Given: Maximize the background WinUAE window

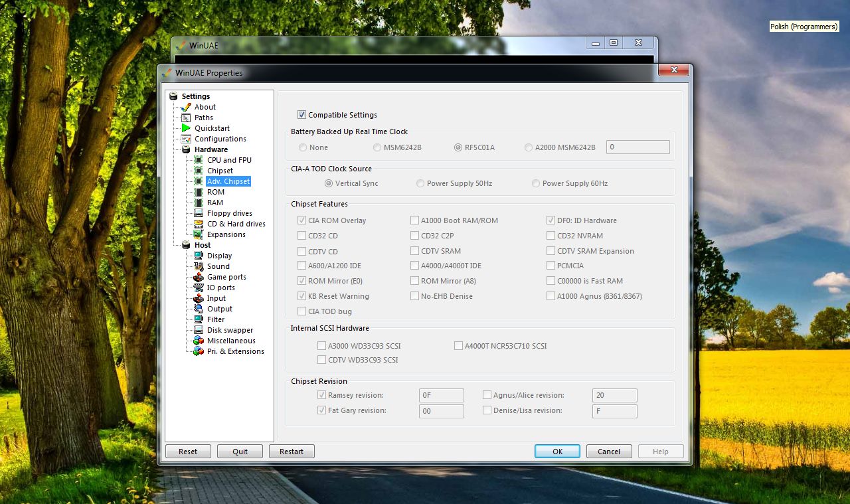Looking at the screenshot, I should [x=614, y=42].
